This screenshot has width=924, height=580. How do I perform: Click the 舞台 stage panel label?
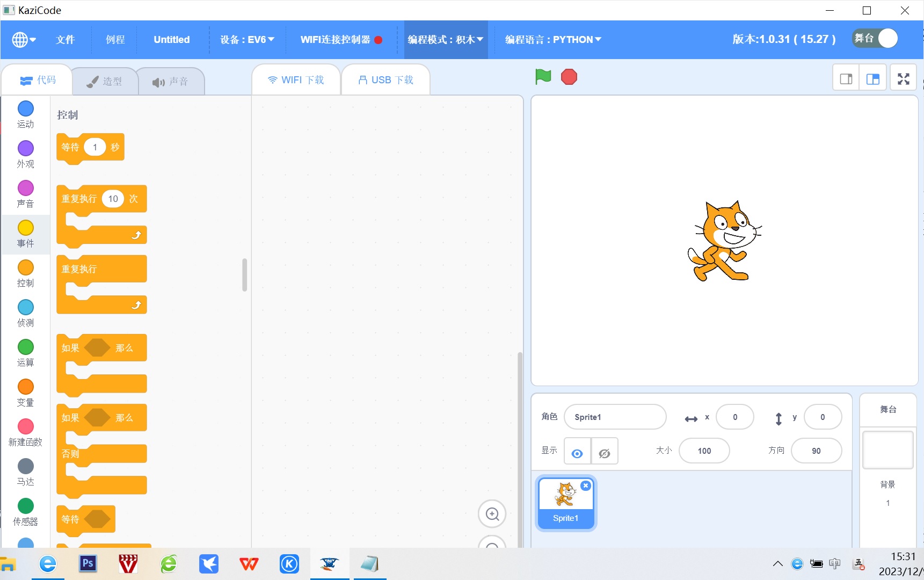tap(888, 409)
